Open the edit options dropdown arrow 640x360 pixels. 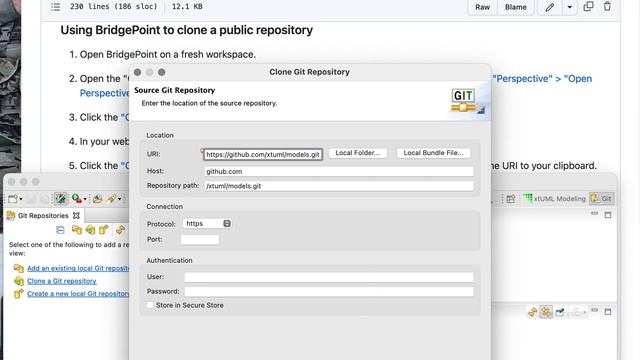(x=569, y=7)
